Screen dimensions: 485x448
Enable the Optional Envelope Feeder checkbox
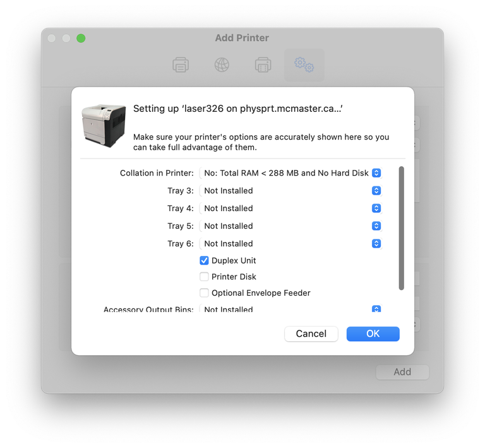point(204,293)
